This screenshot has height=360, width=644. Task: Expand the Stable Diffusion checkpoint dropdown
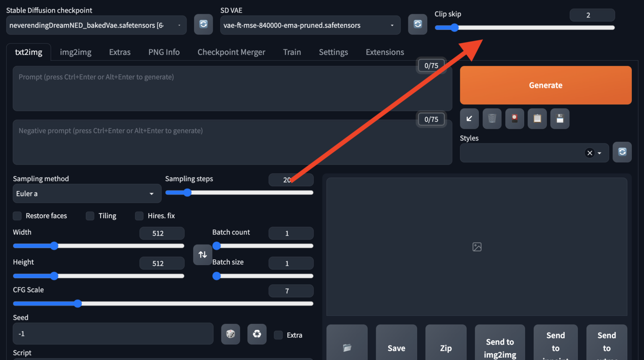[96, 26]
